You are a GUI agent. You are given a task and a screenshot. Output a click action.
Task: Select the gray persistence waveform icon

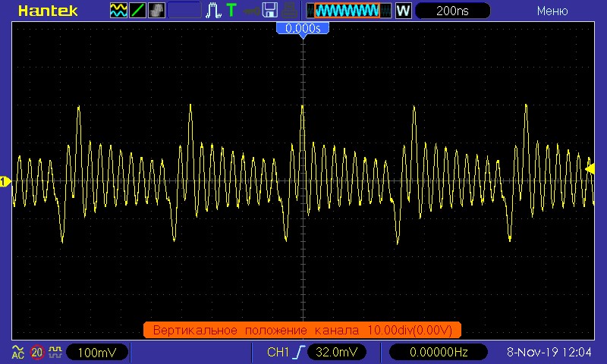(156, 11)
